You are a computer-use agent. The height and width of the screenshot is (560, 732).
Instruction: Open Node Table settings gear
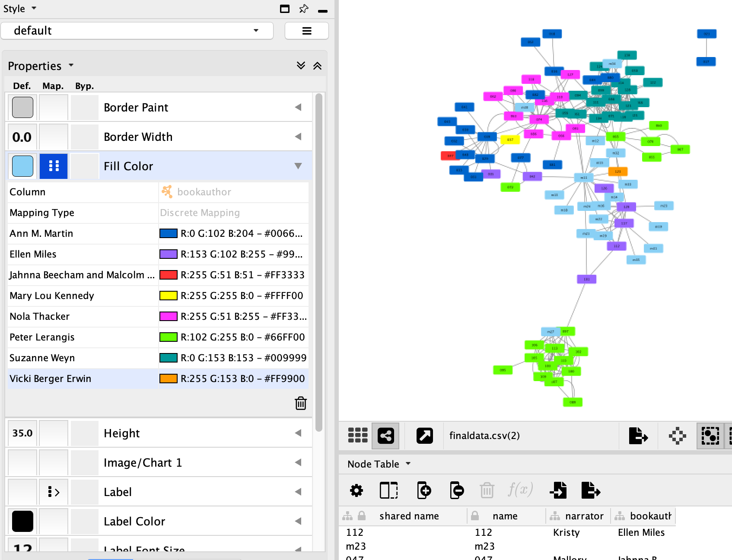(x=356, y=490)
